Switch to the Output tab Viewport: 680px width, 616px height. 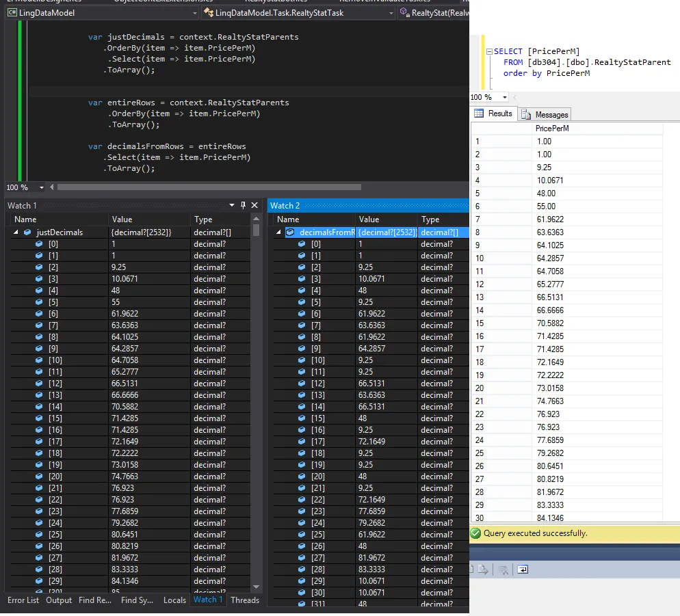pos(59,600)
